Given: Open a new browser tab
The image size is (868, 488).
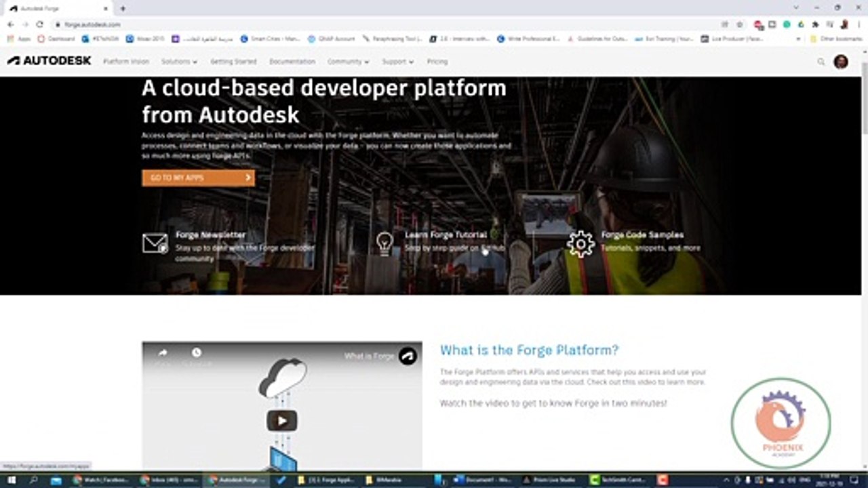Looking at the screenshot, I should click(x=123, y=8).
